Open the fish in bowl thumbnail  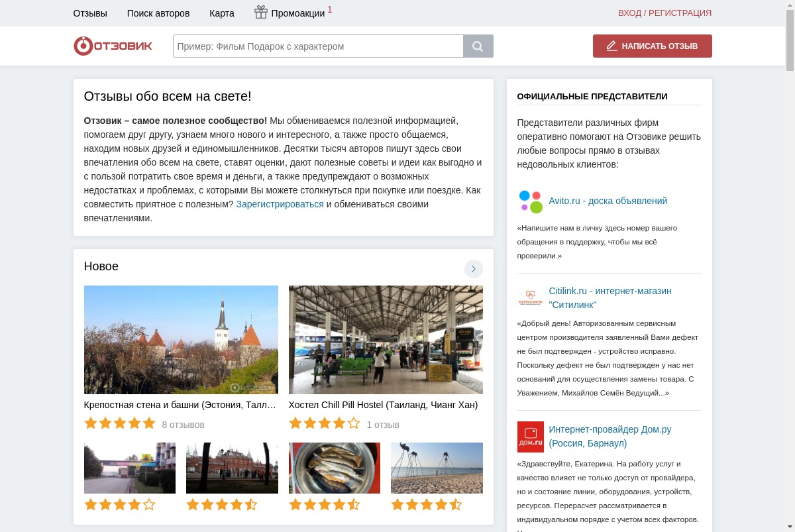tap(335, 468)
